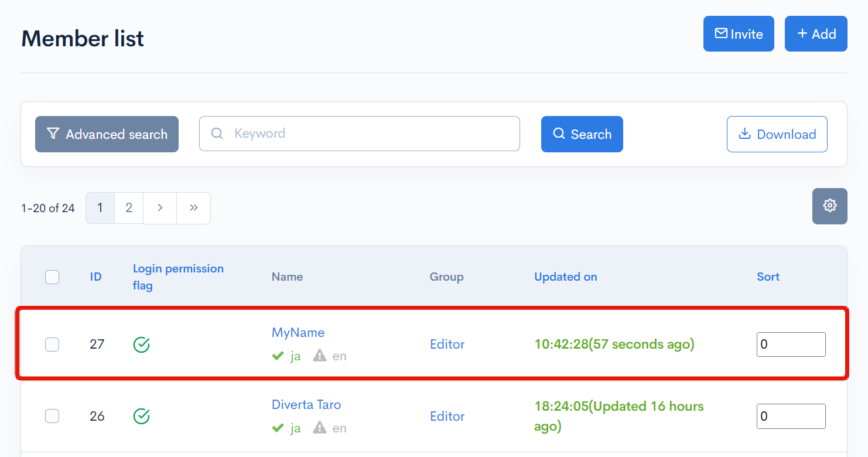Switch to page 2 of the member list
Screen dimensions: 868x457
pos(128,208)
